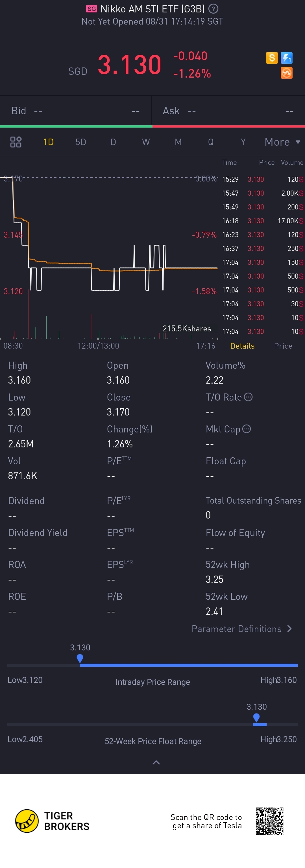The image size is (305, 868).
Task: Tap the orange chart badge icon
Action: click(286, 73)
